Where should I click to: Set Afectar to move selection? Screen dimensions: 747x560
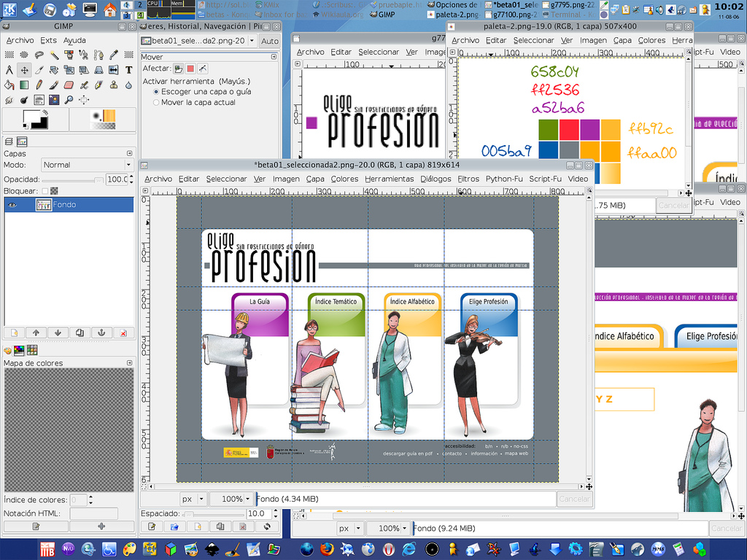pyautogui.click(x=190, y=69)
